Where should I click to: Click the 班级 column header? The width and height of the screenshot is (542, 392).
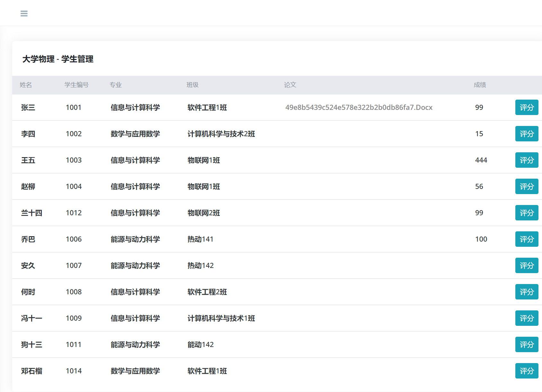point(193,85)
